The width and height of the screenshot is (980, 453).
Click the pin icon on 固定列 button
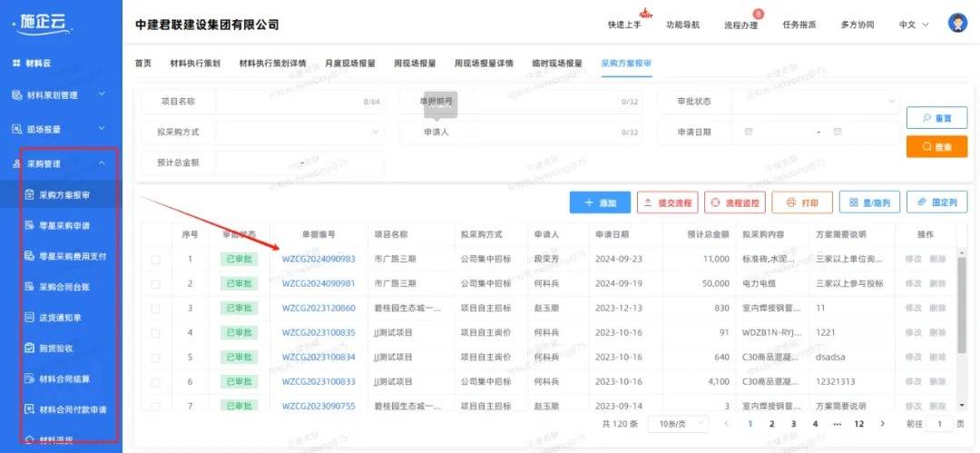pyautogui.click(x=921, y=202)
